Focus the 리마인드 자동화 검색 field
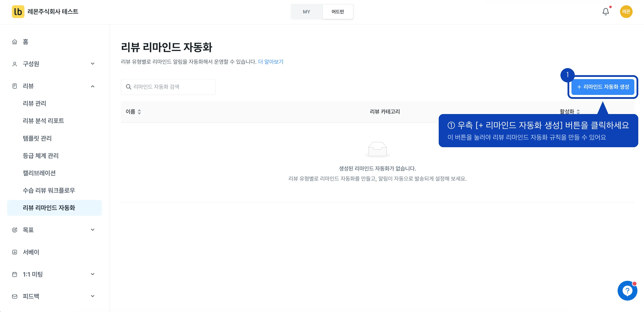 [x=168, y=87]
